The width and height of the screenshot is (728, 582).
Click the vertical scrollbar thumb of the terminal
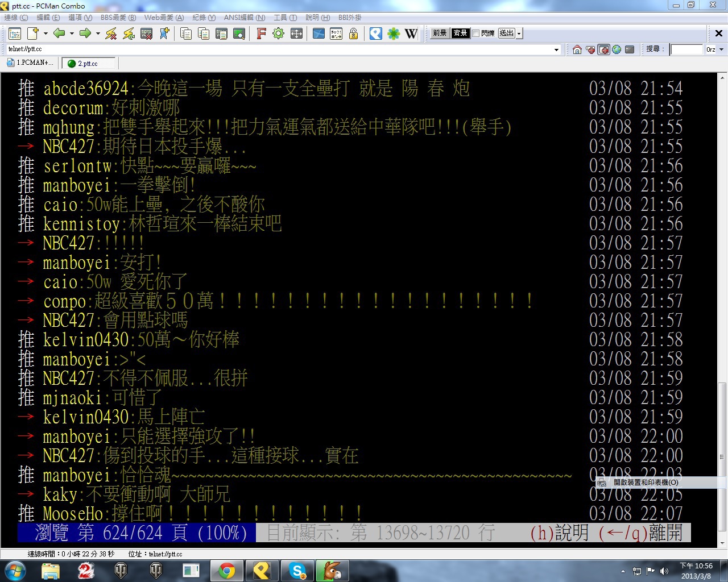click(722, 456)
